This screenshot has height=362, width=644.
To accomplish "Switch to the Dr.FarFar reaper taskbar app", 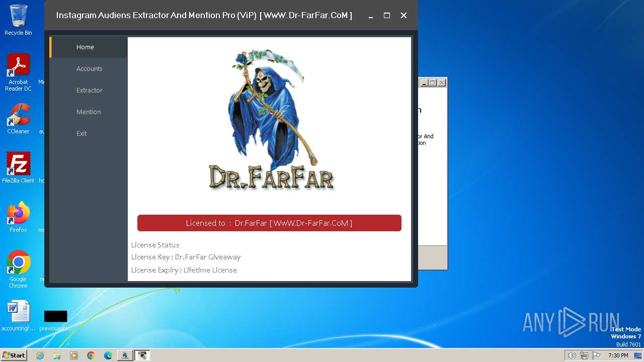I will click(125, 355).
